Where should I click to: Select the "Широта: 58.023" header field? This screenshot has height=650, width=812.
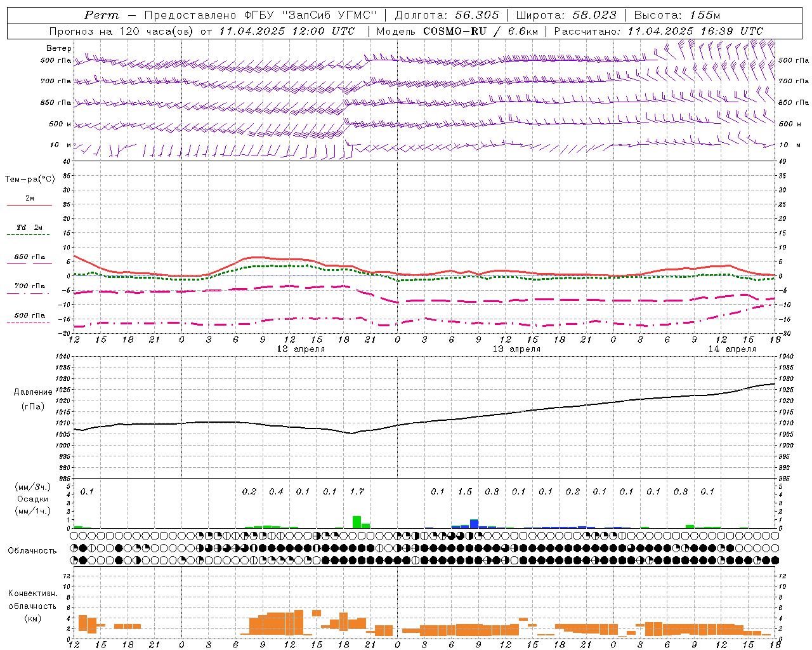tap(566, 15)
